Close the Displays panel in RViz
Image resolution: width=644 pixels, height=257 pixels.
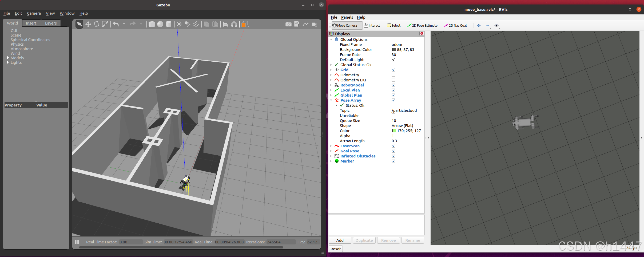pos(422,33)
